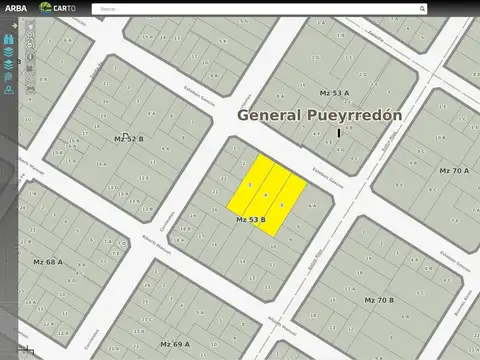Click the 'Mz 52 B' block label

pyautogui.click(x=129, y=139)
